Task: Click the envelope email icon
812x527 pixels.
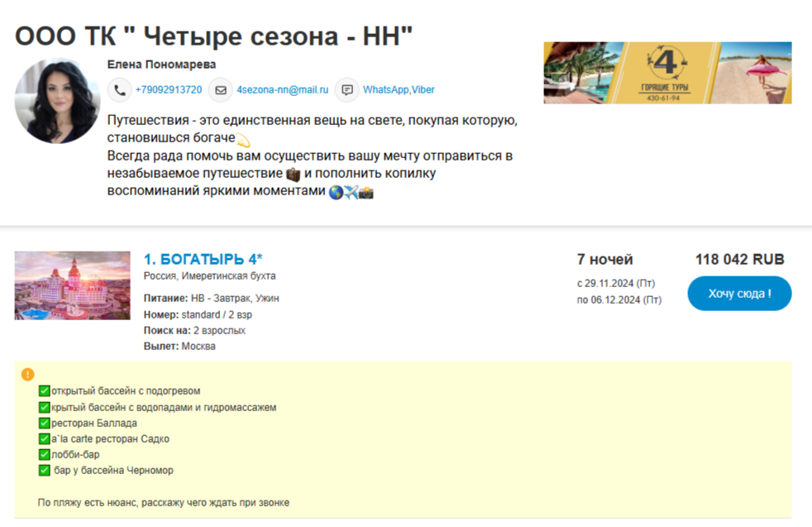Action: 221,90
